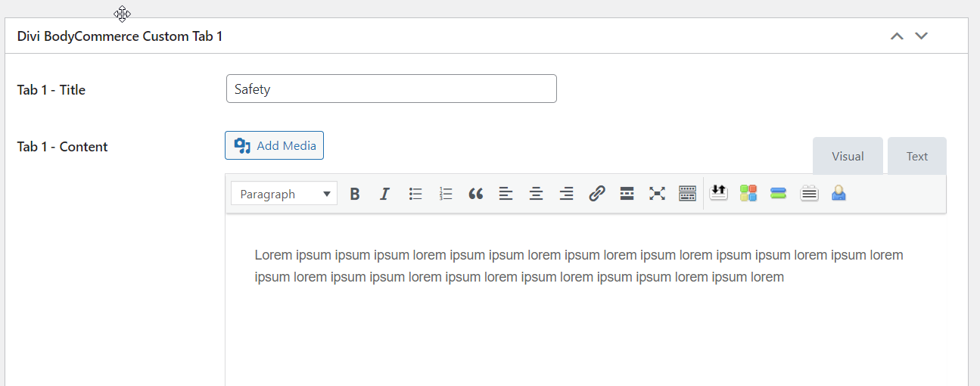Insert a bulleted list

415,194
